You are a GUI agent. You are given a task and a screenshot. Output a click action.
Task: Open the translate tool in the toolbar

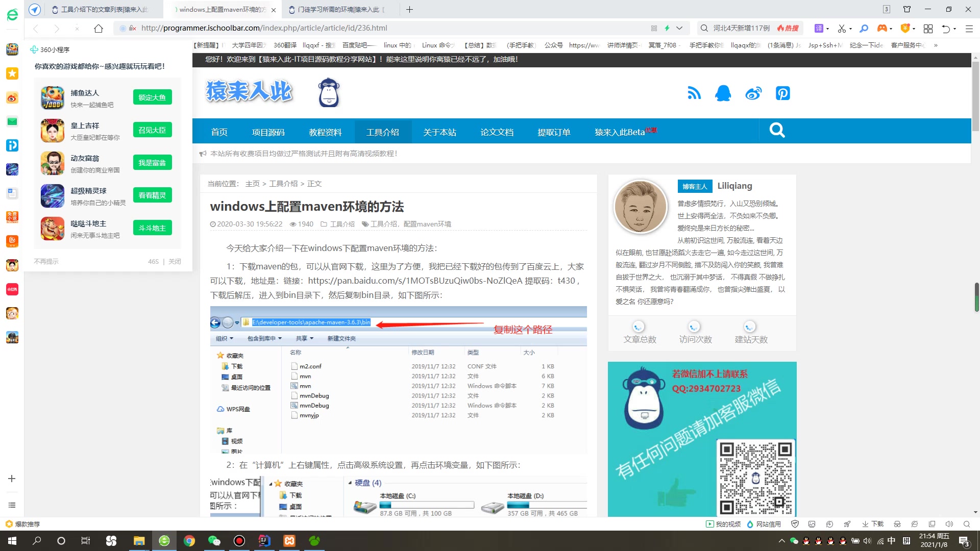(x=819, y=28)
